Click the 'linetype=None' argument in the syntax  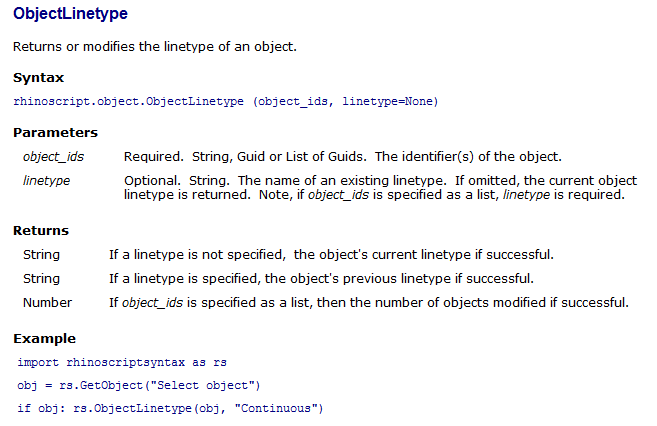pyautogui.click(x=387, y=101)
